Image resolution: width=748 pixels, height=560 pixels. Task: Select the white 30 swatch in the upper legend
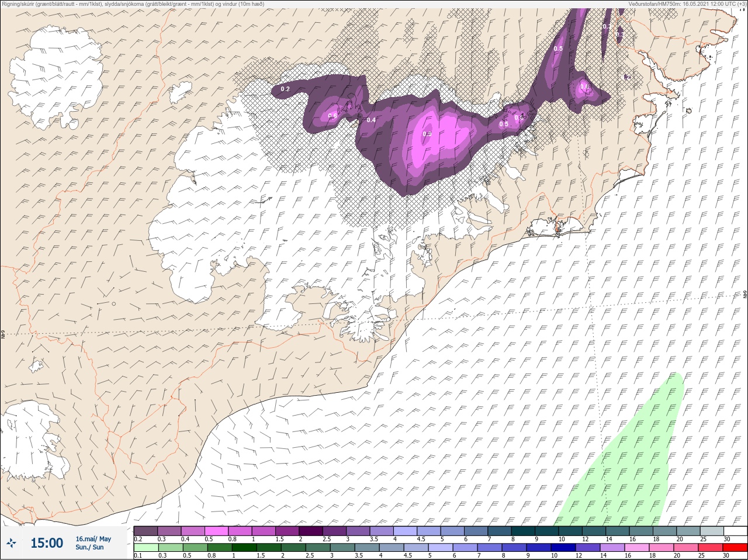tap(735, 531)
